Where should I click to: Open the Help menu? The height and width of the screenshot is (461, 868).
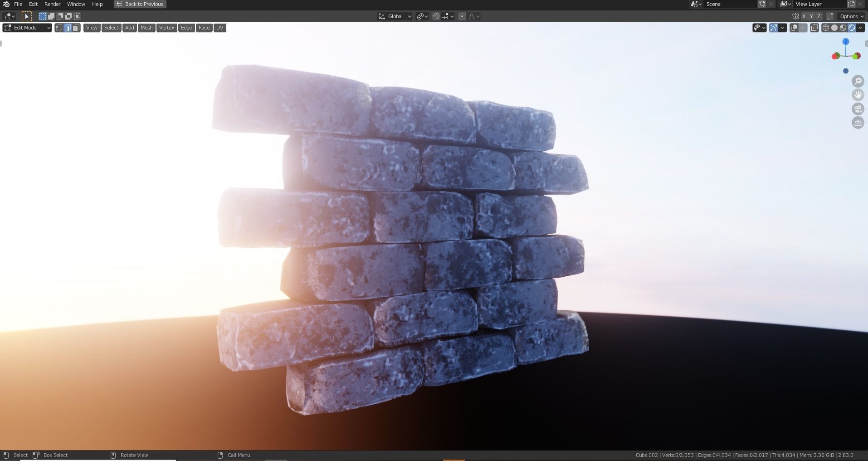[97, 4]
